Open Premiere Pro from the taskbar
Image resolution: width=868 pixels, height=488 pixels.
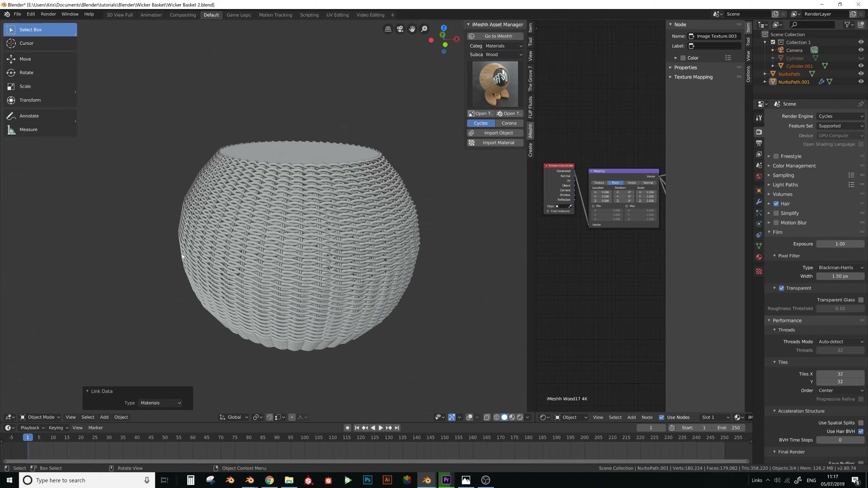pos(446,480)
